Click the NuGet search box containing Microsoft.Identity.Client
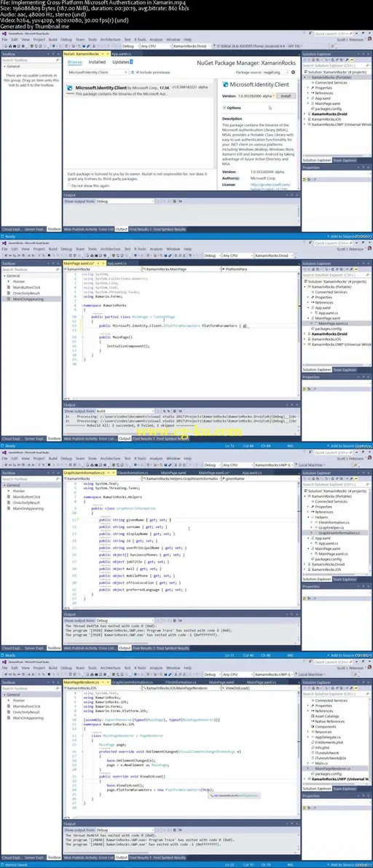373x868 pixels. click(x=98, y=73)
